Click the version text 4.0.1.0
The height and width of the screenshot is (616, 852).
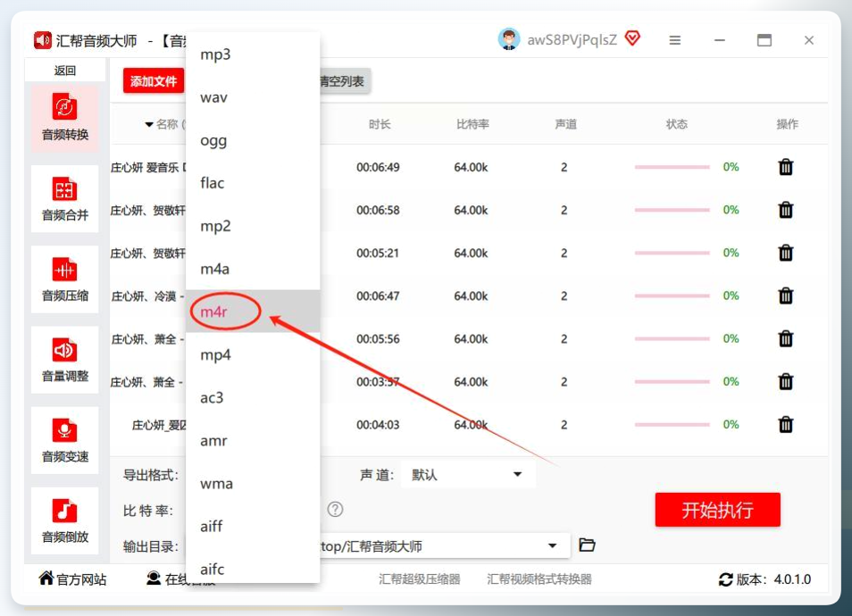[792, 579]
